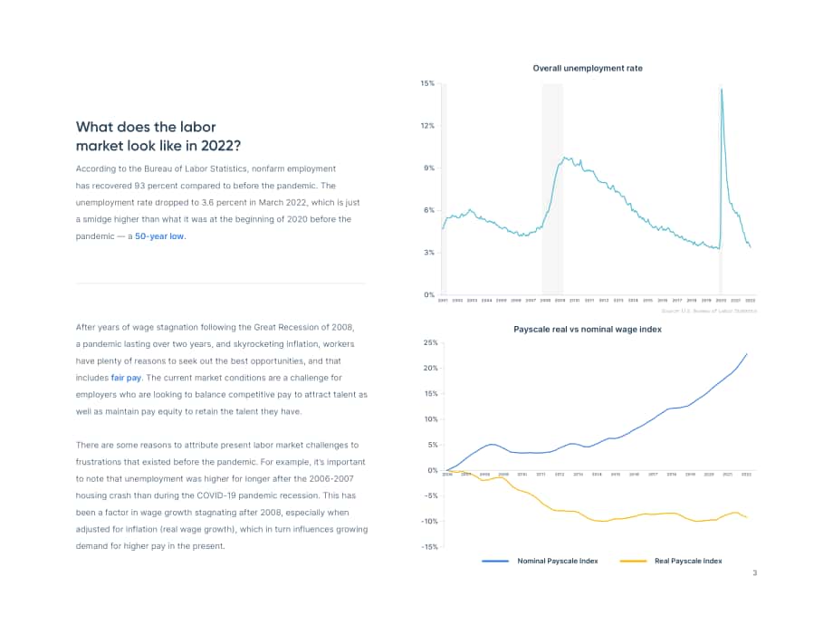
Task: Click the end of the blue nominal line
Action: [746, 354]
